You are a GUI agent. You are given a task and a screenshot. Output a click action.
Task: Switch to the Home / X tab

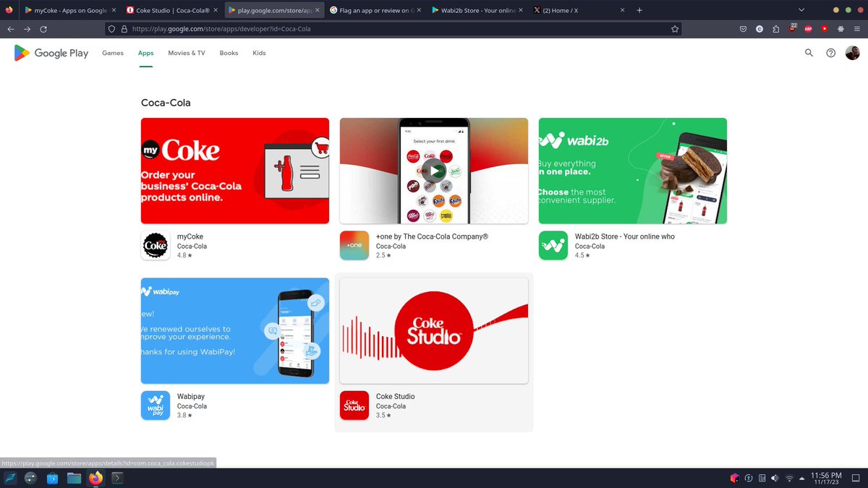(x=579, y=10)
